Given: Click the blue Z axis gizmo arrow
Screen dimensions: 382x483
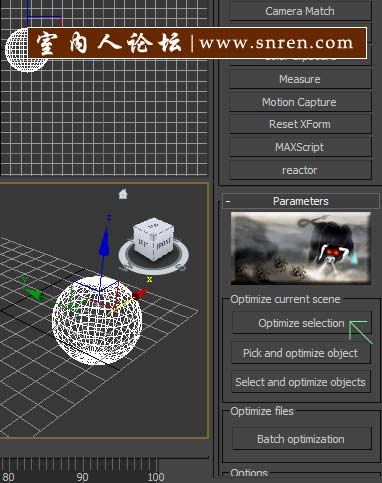Looking at the screenshot, I should (105, 240).
